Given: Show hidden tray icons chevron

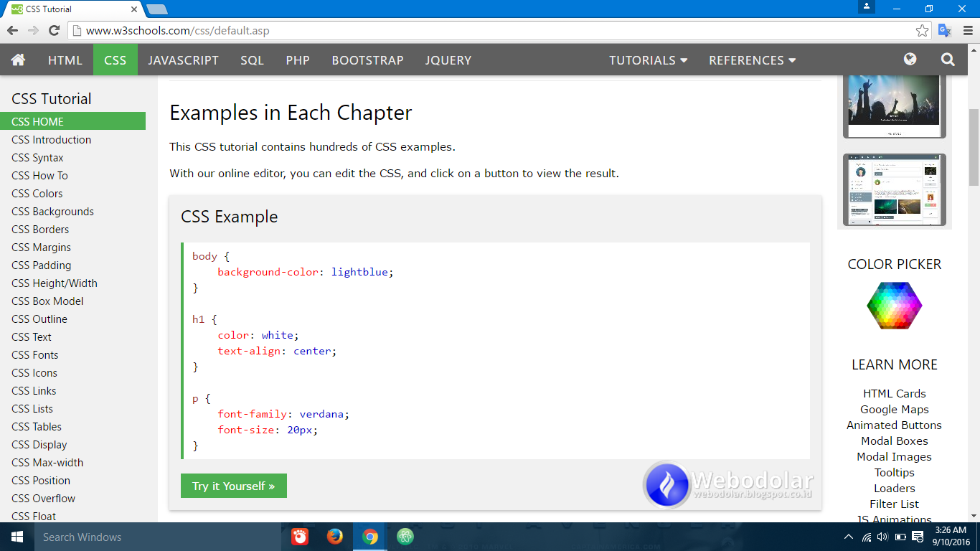Looking at the screenshot, I should pyautogui.click(x=849, y=537).
